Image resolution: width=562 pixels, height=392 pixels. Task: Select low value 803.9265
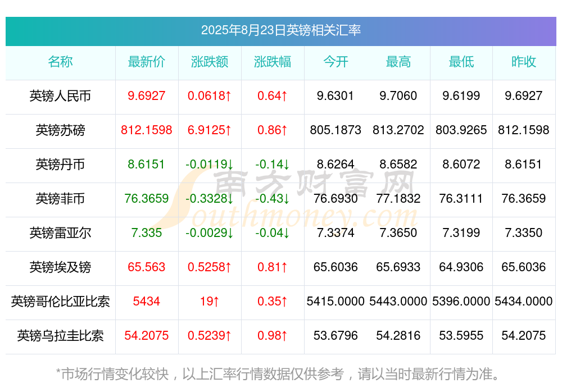461,130
